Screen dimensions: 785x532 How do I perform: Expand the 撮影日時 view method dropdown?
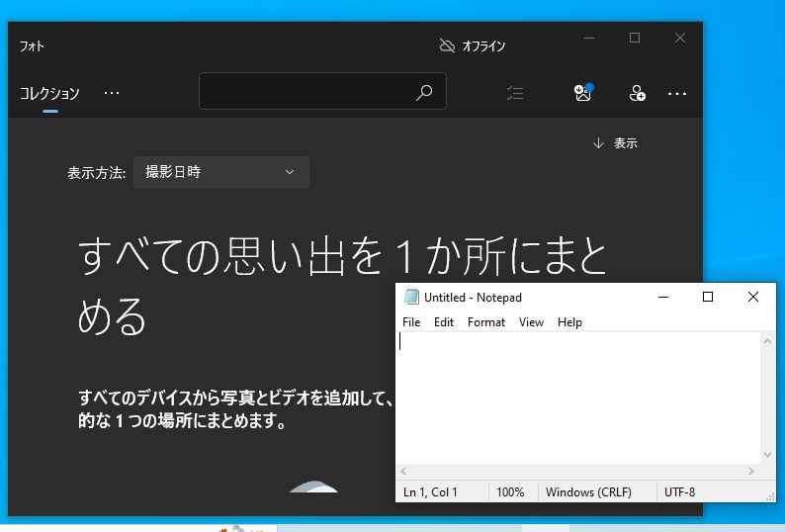(221, 172)
